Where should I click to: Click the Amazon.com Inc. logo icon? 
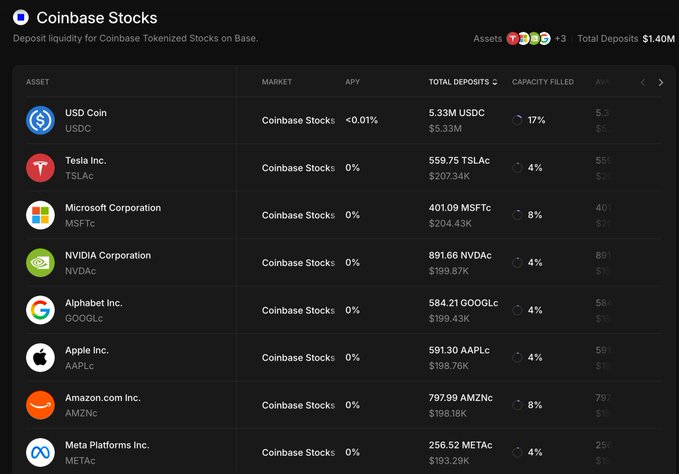coord(40,405)
